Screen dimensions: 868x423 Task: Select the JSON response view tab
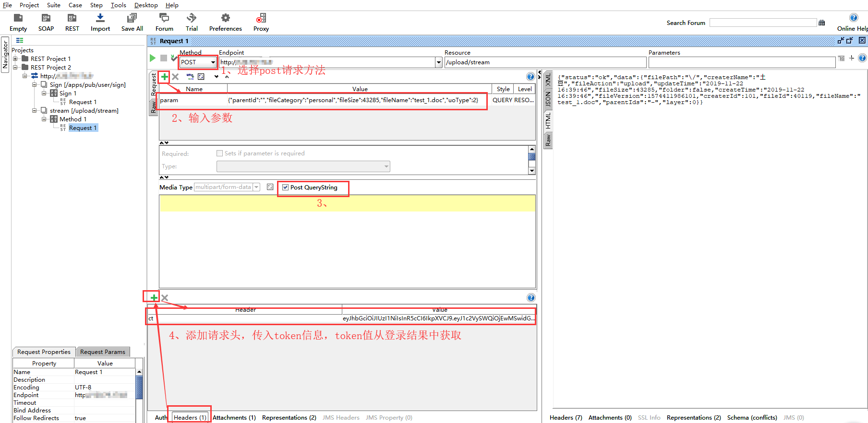click(548, 98)
